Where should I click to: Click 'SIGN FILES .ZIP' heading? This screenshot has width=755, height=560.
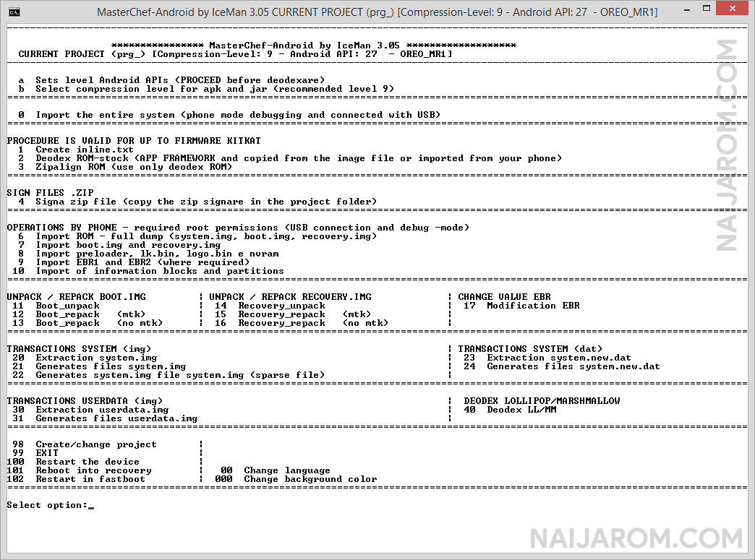pos(50,193)
